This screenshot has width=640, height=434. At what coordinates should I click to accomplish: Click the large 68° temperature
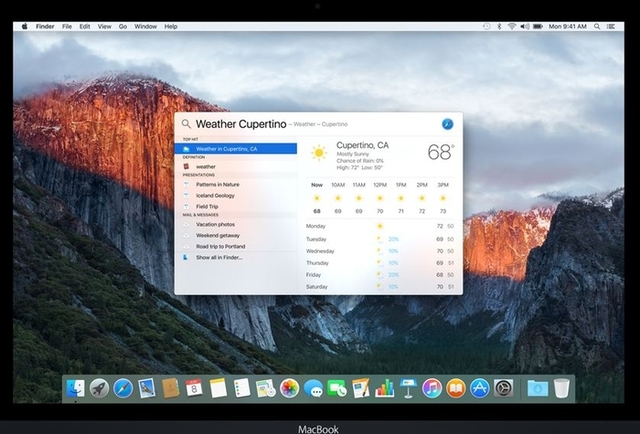[441, 152]
